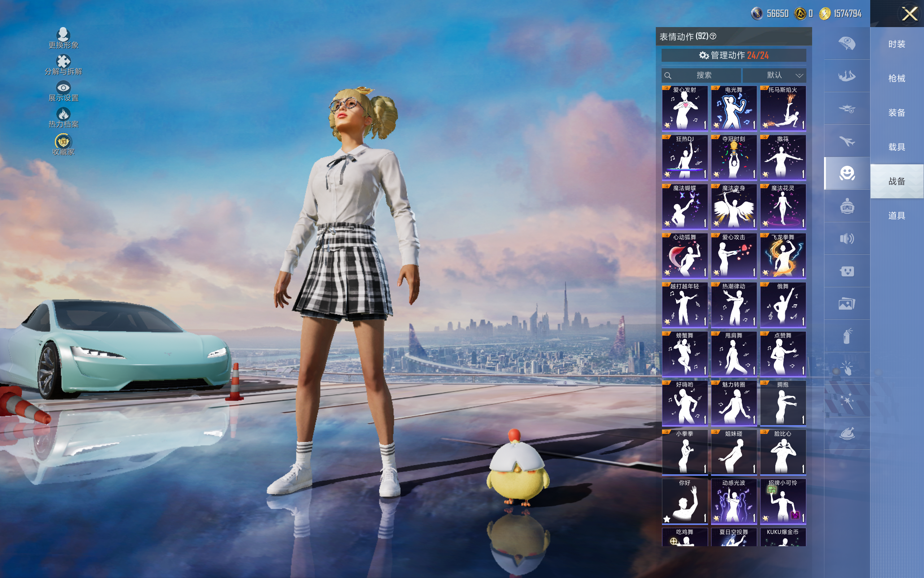Switch to the 战备 tab
Viewport: 924px width, 578px height.
coord(897,181)
